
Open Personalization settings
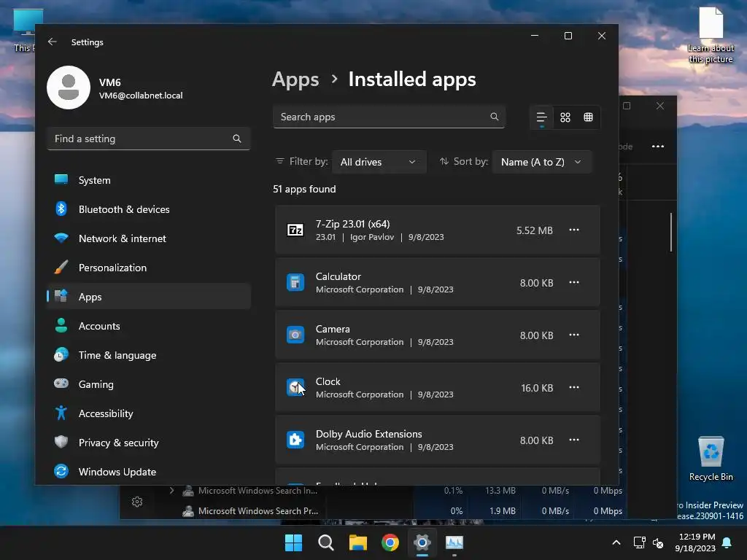click(149, 268)
